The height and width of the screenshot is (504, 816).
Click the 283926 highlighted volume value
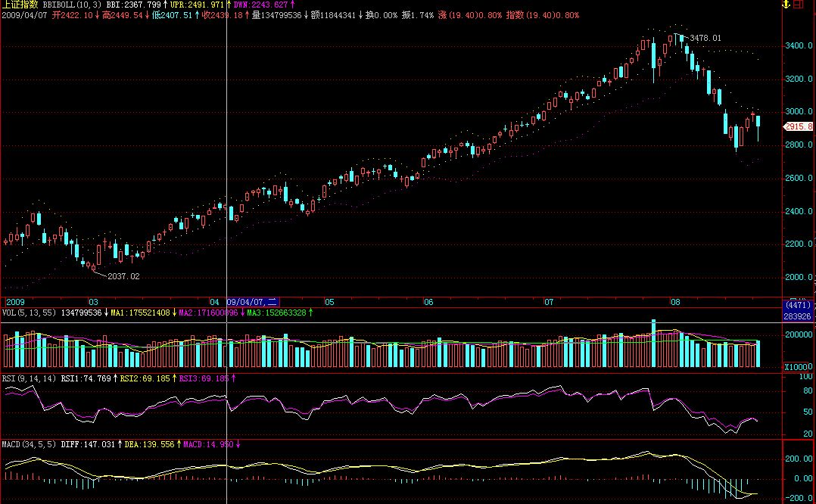tap(799, 317)
